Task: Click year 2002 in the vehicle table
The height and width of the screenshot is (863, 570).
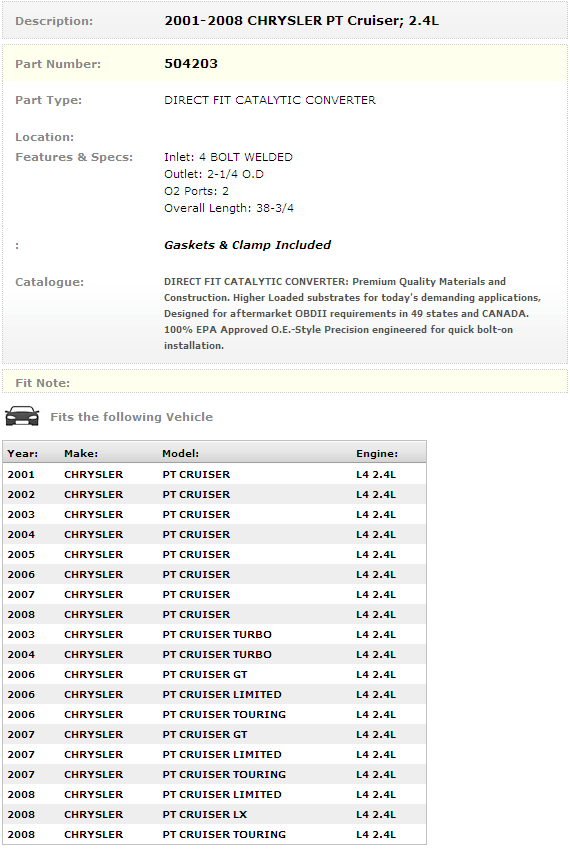Action: point(21,494)
